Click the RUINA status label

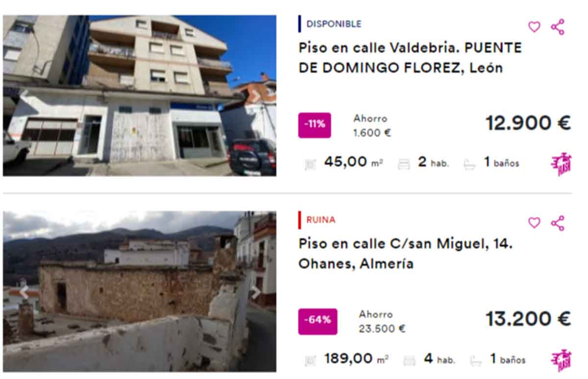point(321,220)
